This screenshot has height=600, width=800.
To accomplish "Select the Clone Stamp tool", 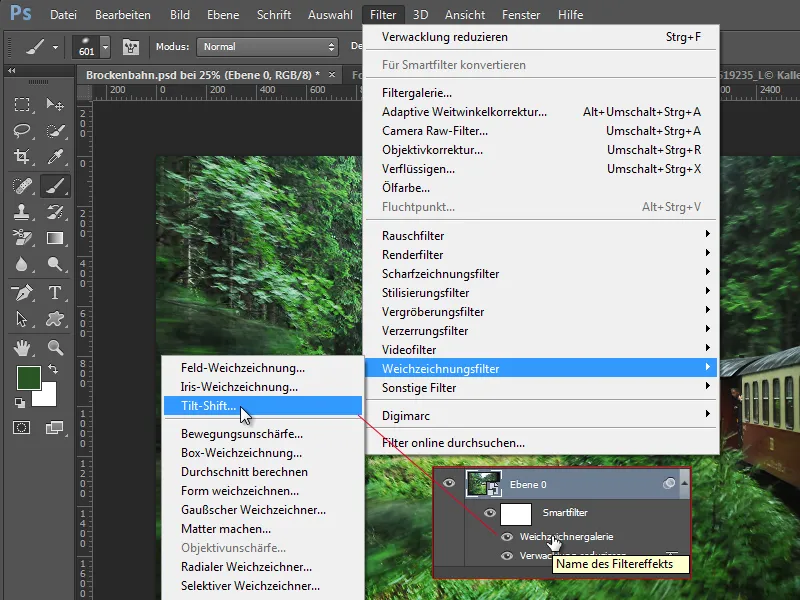I will click(x=21, y=211).
